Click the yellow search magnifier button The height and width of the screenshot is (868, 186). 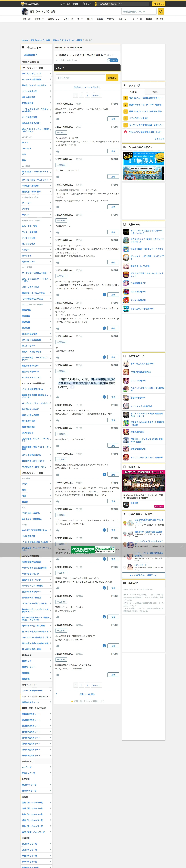[x=161, y=11]
